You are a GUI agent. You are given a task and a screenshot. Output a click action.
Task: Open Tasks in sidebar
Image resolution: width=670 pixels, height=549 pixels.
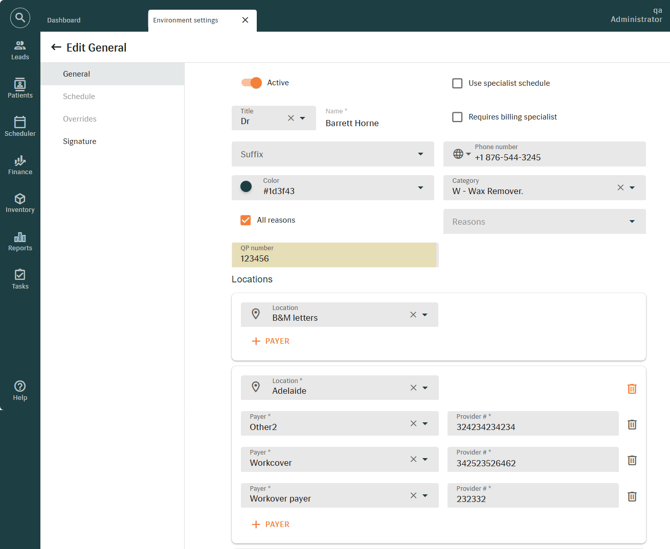click(x=20, y=279)
